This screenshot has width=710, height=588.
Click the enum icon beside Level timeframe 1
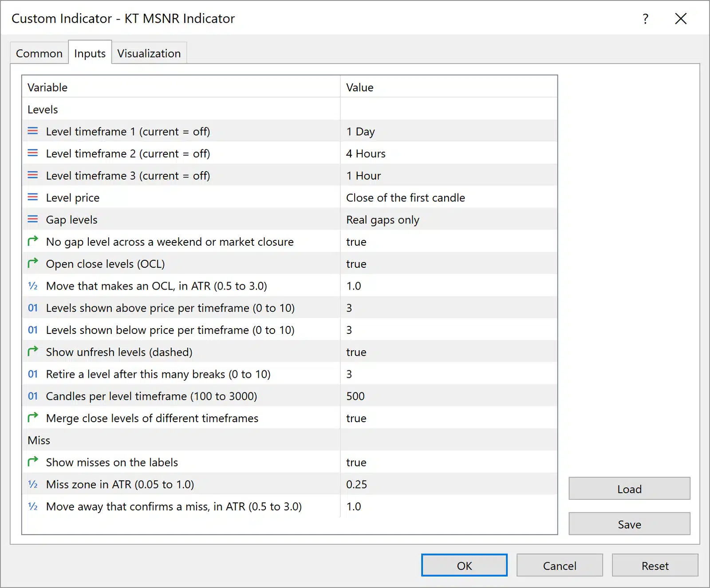click(x=33, y=131)
